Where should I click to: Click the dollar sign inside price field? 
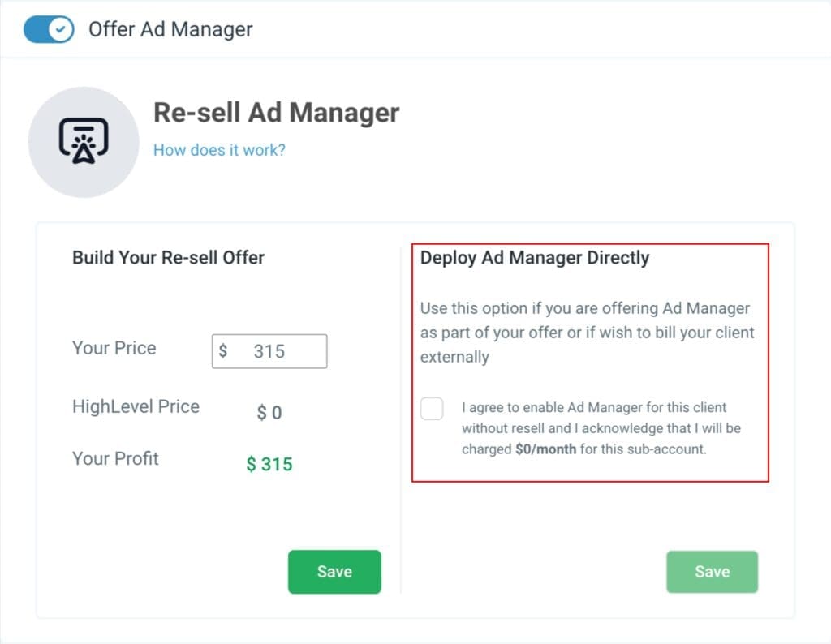click(223, 351)
